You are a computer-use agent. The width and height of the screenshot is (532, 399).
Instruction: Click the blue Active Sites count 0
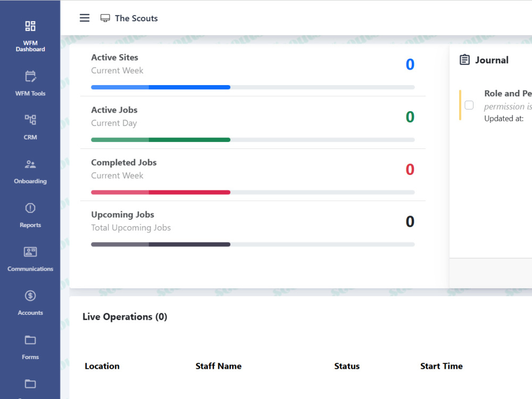click(x=410, y=64)
